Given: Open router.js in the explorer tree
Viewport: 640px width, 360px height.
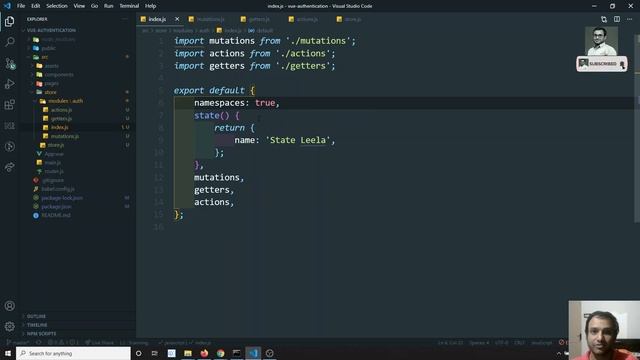Looking at the screenshot, I should pyautogui.click(x=54, y=171).
